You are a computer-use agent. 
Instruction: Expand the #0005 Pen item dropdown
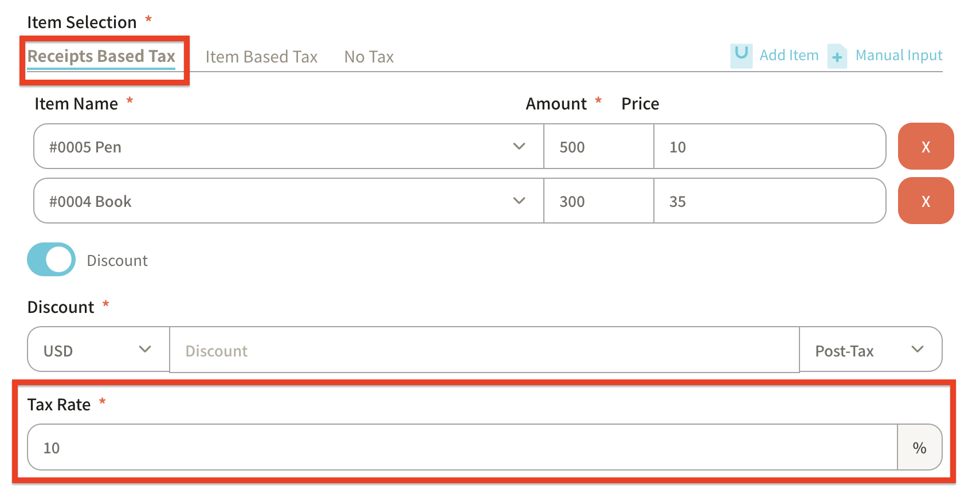coord(519,147)
